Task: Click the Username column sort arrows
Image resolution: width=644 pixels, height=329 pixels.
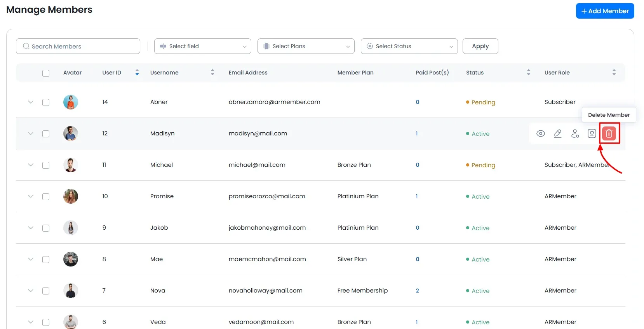Action: [212, 73]
